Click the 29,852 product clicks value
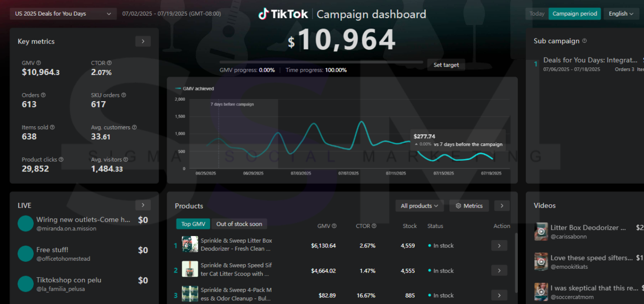This screenshot has height=304, width=644. 35,169
